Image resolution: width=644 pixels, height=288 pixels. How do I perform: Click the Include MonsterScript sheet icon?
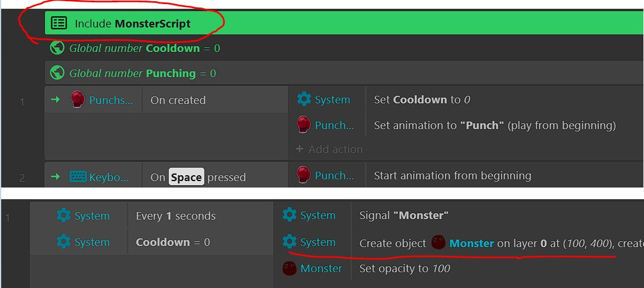coord(59,23)
